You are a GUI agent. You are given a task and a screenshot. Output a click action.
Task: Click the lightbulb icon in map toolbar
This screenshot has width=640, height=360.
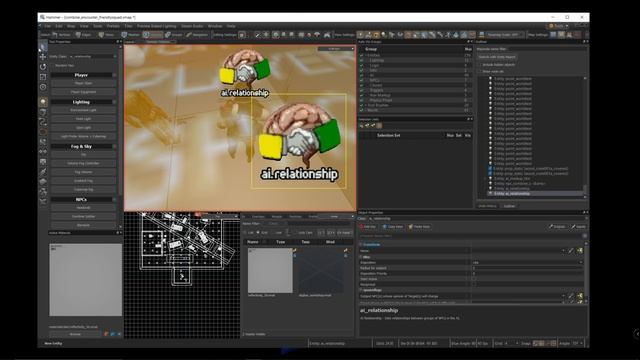tap(384, 35)
